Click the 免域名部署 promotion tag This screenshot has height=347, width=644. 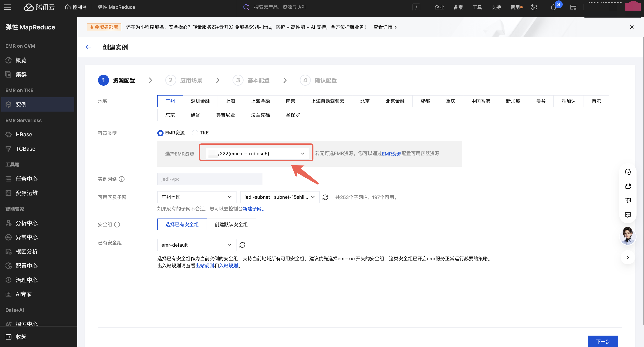(104, 27)
